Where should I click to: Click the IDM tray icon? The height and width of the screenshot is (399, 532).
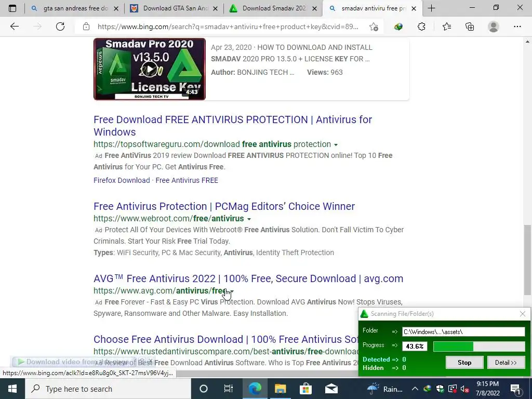coord(427,389)
